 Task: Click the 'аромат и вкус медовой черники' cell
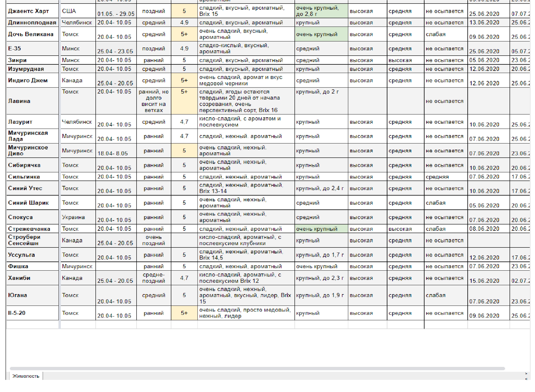pyautogui.click(x=246, y=80)
